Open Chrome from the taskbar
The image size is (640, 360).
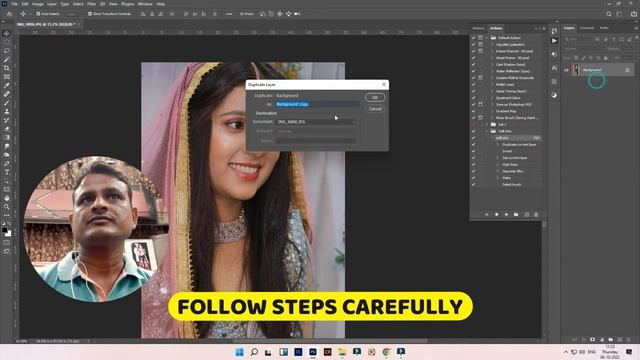point(386,352)
